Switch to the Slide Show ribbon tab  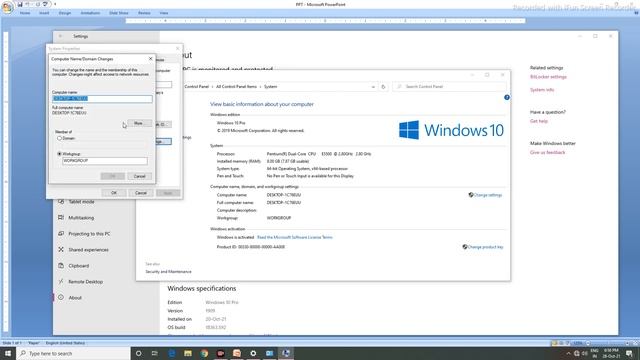coord(118,13)
